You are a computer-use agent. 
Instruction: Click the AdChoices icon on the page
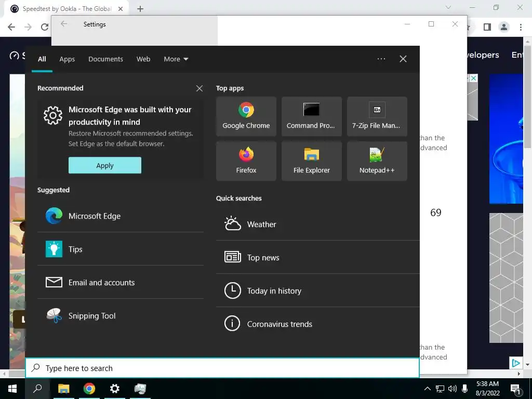pyautogui.click(x=515, y=363)
